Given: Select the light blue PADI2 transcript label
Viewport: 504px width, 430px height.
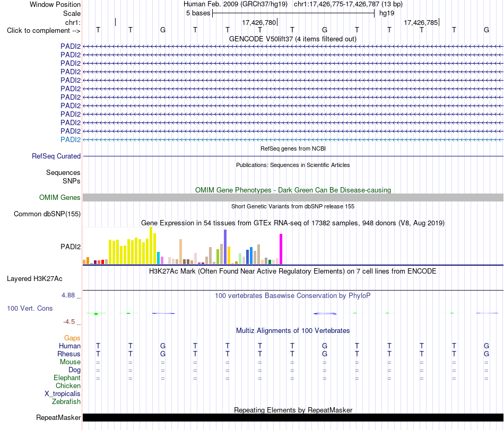Looking at the screenshot, I should point(71,139).
